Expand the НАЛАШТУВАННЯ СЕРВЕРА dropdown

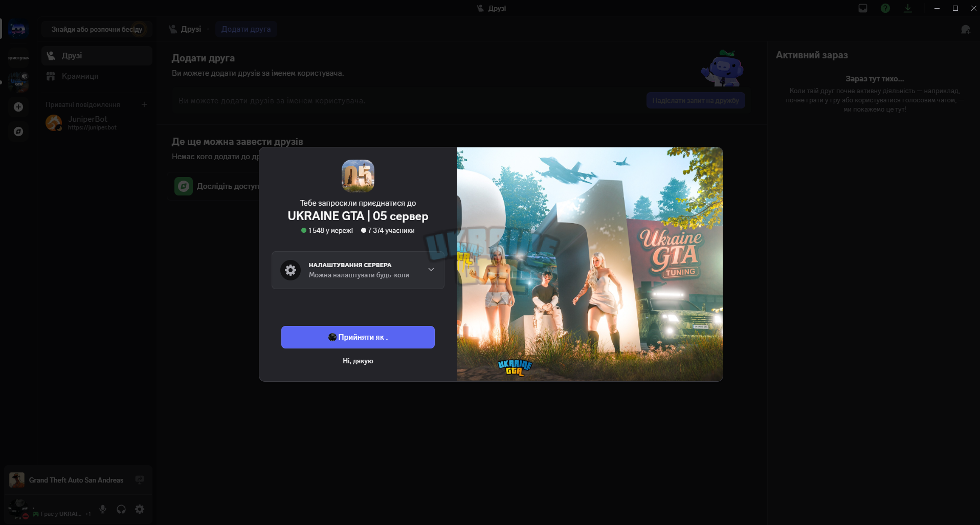click(358, 270)
